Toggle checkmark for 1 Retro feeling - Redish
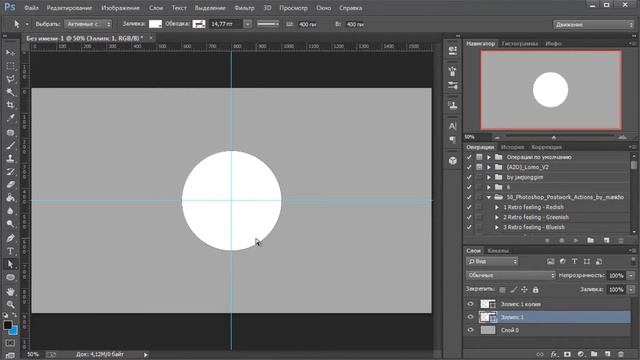Viewport: 640px width, 360px height. 469,207
